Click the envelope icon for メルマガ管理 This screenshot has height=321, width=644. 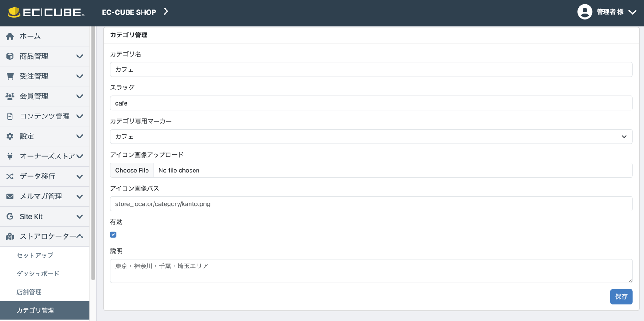(x=10, y=196)
